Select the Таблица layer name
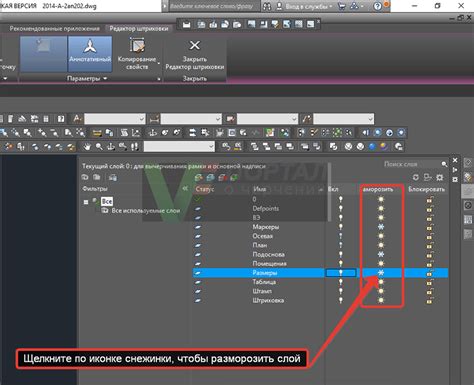This screenshot has width=474, height=385. pyautogui.click(x=264, y=282)
